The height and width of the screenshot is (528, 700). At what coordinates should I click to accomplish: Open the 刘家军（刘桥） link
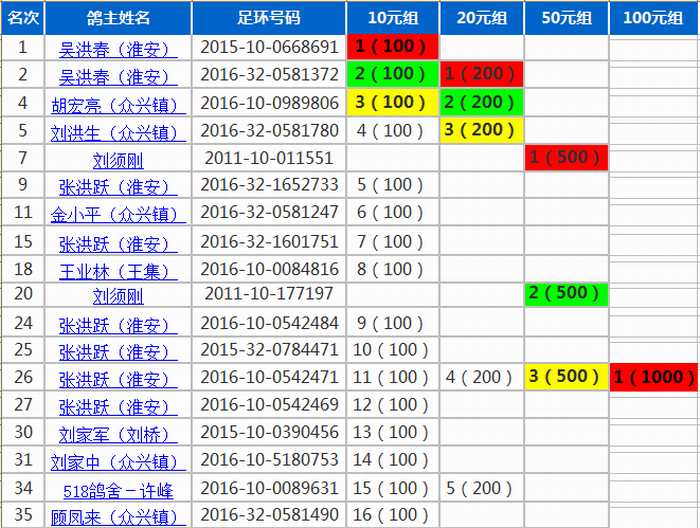(118, 434)
